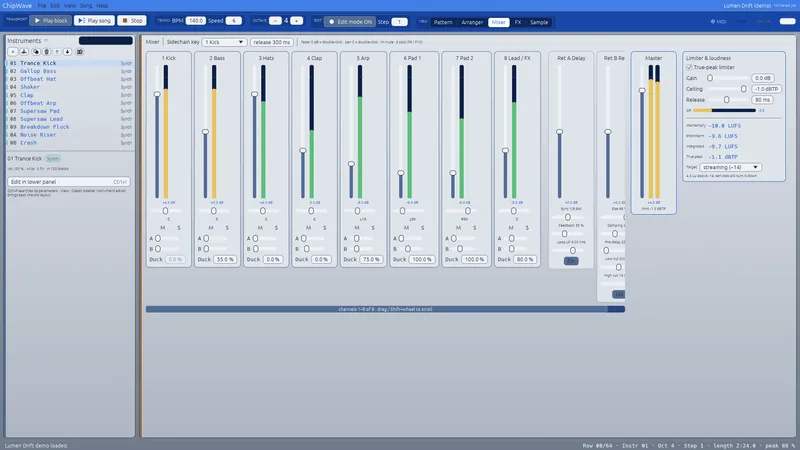
Task: Click the channels scrollbar below the mixer
Action: coord(385,309)
